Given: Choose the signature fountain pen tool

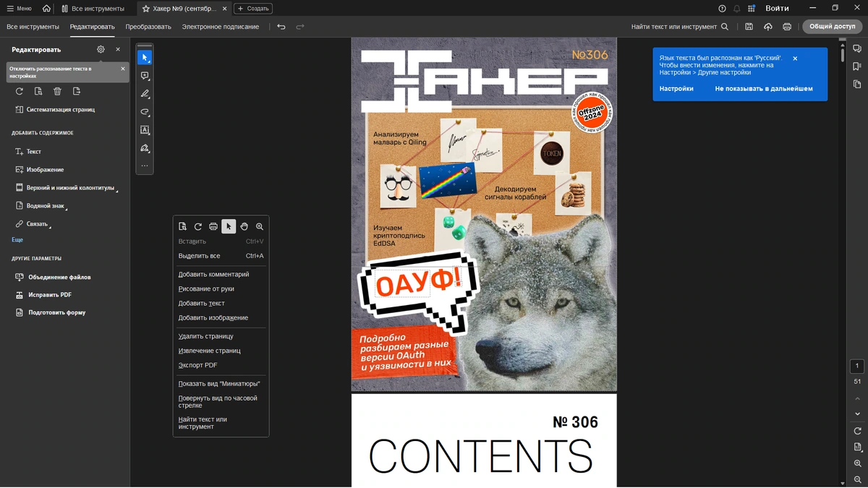Looking at the screenshot, I should coord(145,148).
